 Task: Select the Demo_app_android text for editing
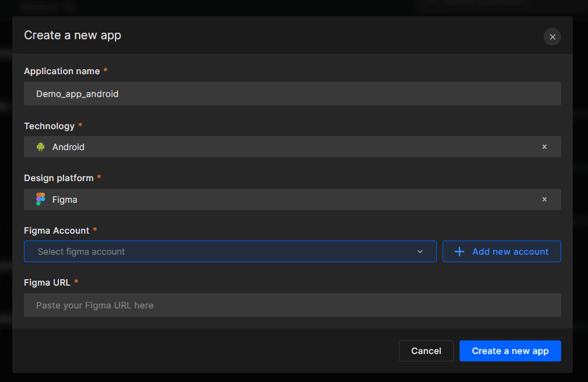[x=77, y=93]
